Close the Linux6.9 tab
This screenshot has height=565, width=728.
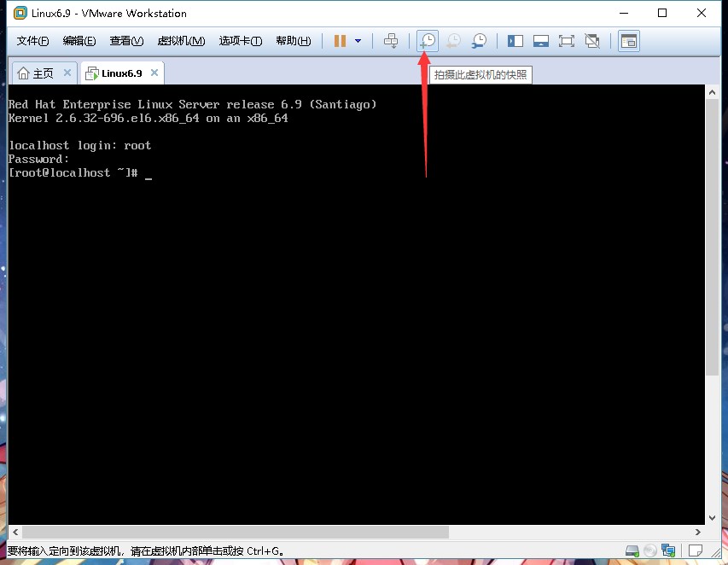tap(154, 73)
